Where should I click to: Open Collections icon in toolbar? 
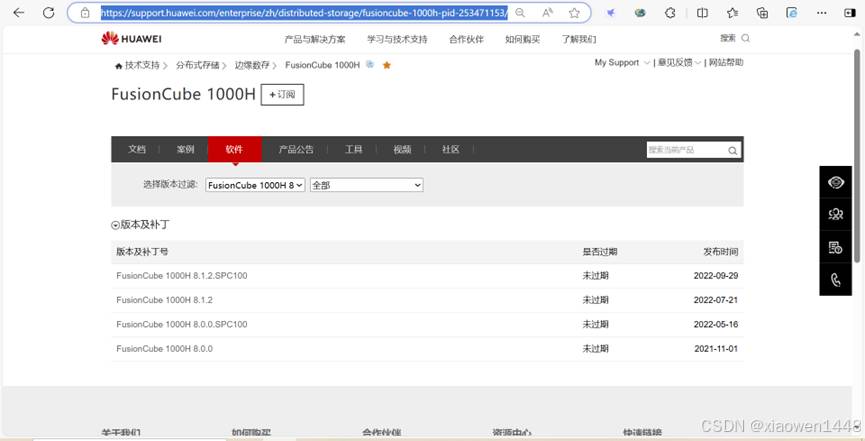pyautogui.click(x=762, y=13)
